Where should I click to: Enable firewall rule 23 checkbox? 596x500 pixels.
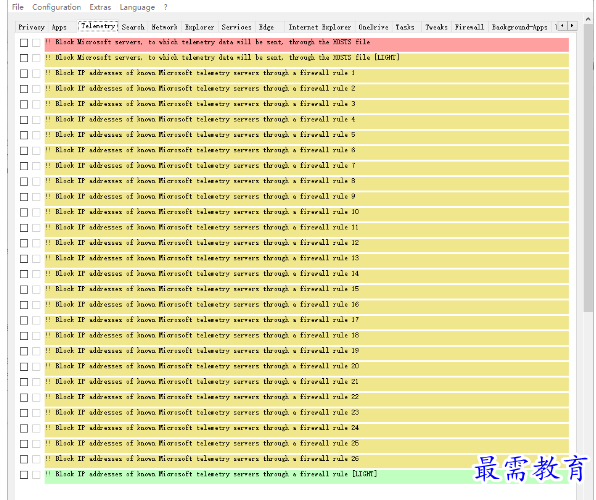click(24, 413)
